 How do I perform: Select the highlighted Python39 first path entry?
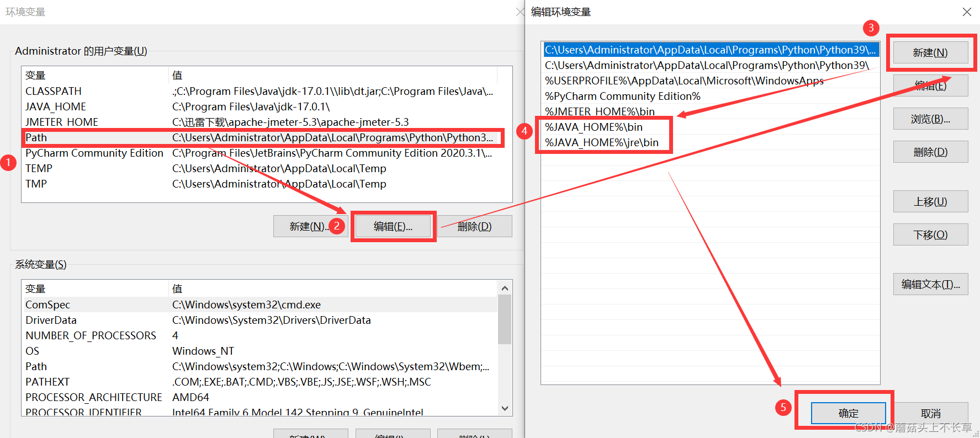(x=711, y=50)
